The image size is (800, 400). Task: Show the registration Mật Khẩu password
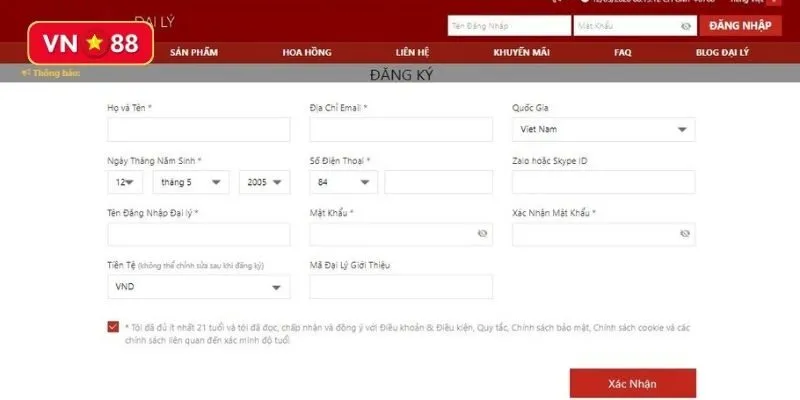click(482, 234)
